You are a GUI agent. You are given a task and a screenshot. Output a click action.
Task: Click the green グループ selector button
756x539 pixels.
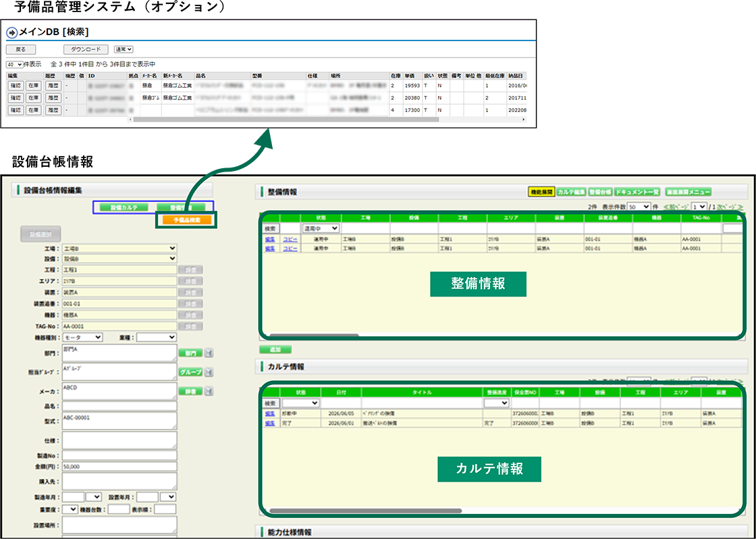click(x=190, y=372)
